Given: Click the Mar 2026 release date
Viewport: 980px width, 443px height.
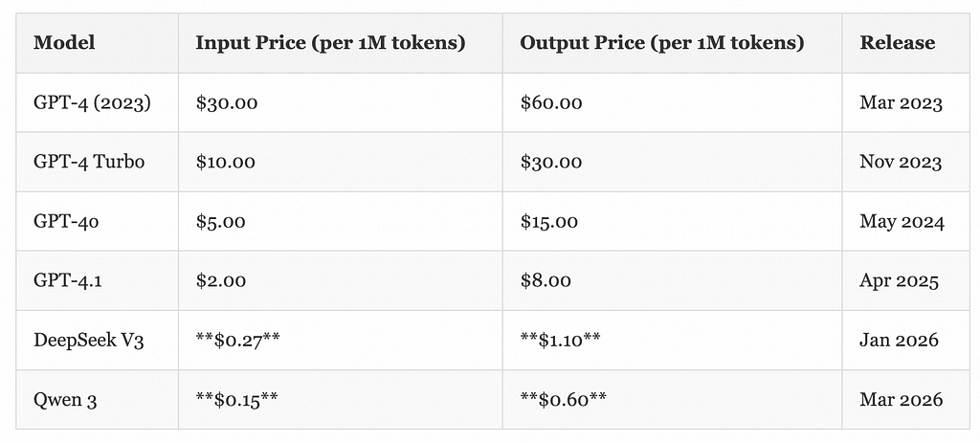Looking at the screenshot, I should pos(902,399).
